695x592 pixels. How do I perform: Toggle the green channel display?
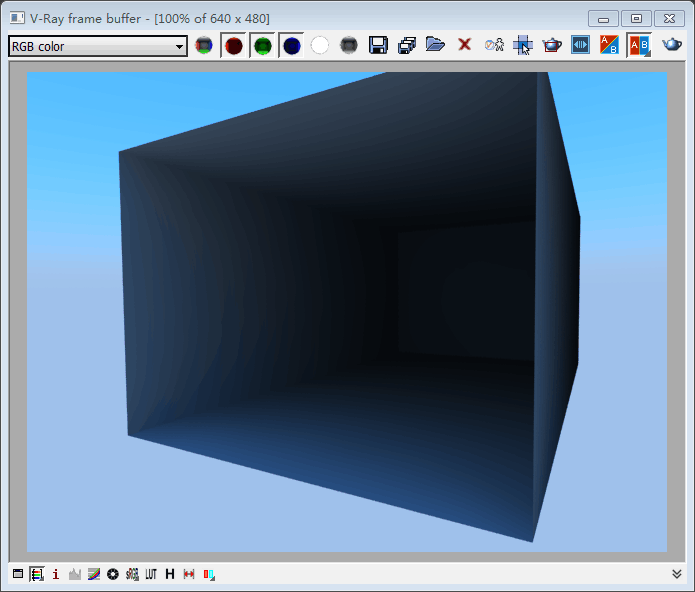[x=262, y=45]
